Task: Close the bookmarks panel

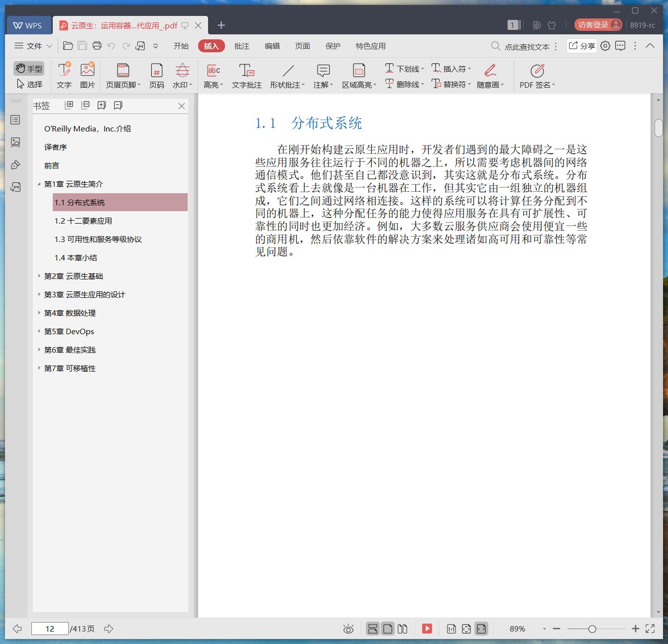Action: [182, 106]
